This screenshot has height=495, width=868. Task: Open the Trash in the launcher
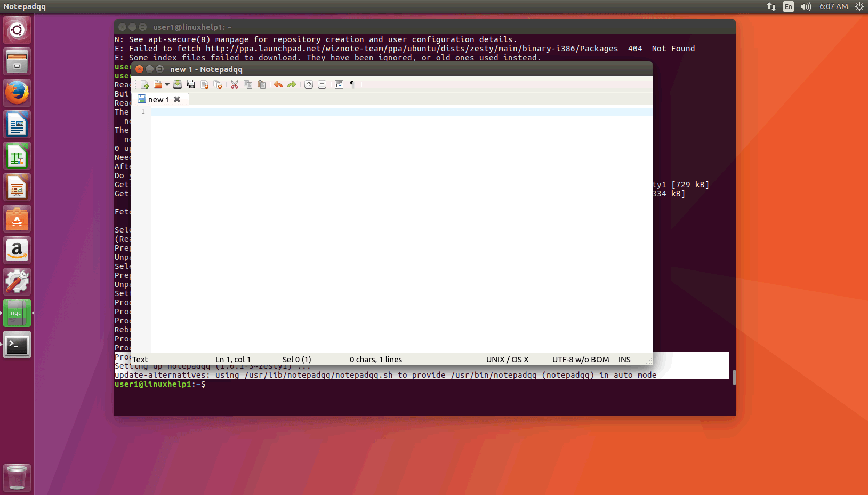pos(17,477)
